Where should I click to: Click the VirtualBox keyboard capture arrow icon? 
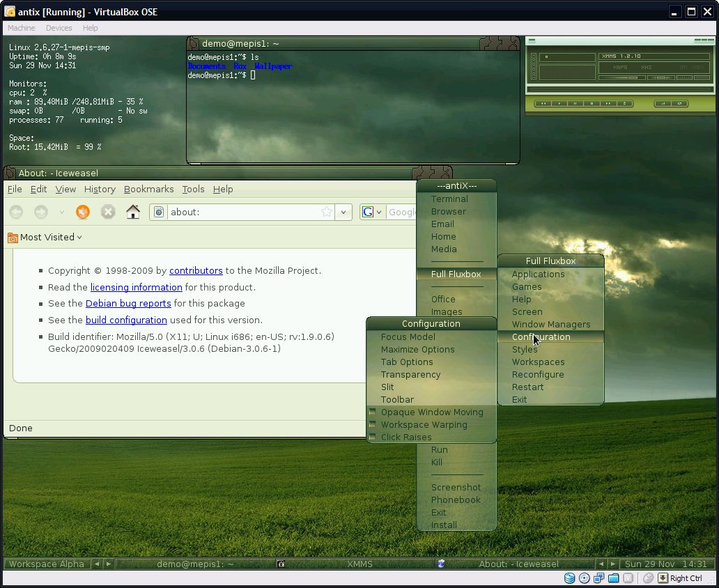point(663,578)
